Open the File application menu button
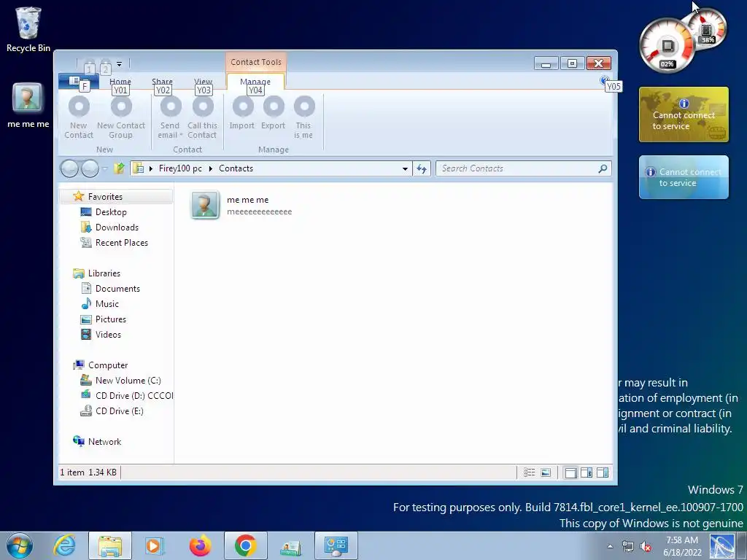747x560 pixels. point(78,81)
